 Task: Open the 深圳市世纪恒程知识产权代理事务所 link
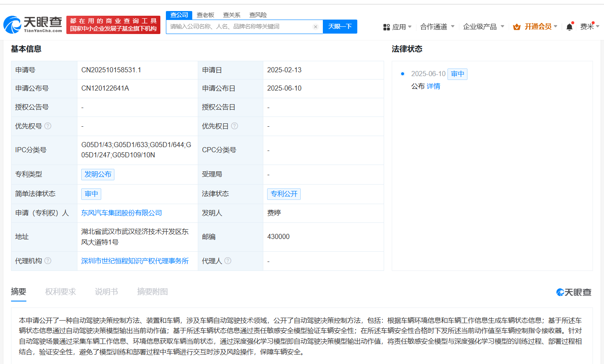coord(135,261)
